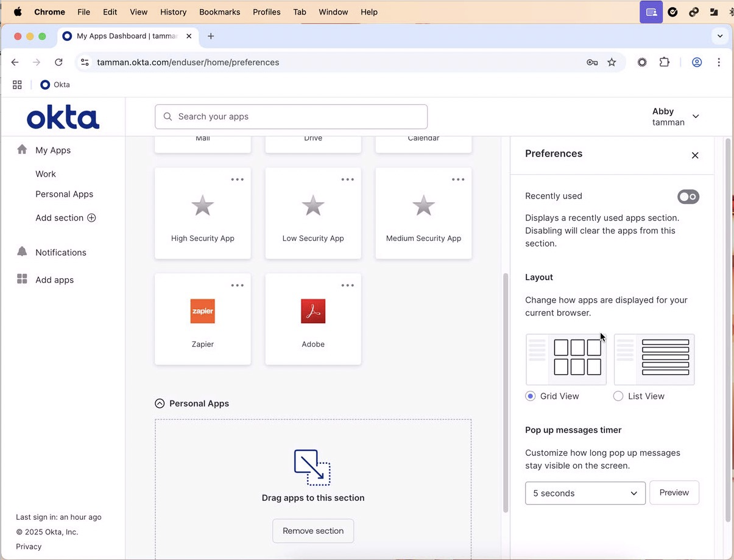Click the search magnifier icon

point(168,117)
